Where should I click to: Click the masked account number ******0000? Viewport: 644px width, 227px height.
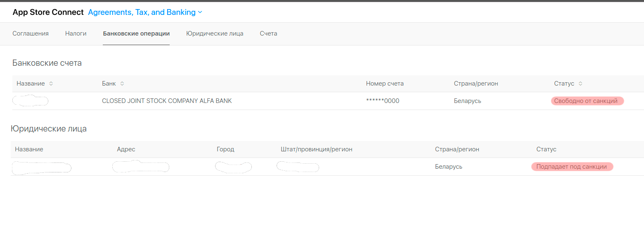tap(382, 101)
